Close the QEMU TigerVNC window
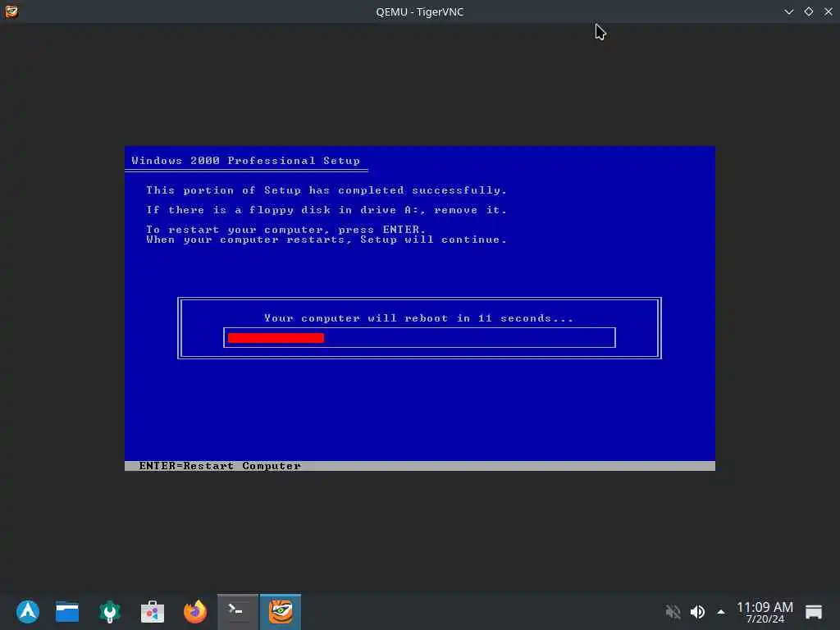This screenshot has width=840, height=630. coord(829,11)
